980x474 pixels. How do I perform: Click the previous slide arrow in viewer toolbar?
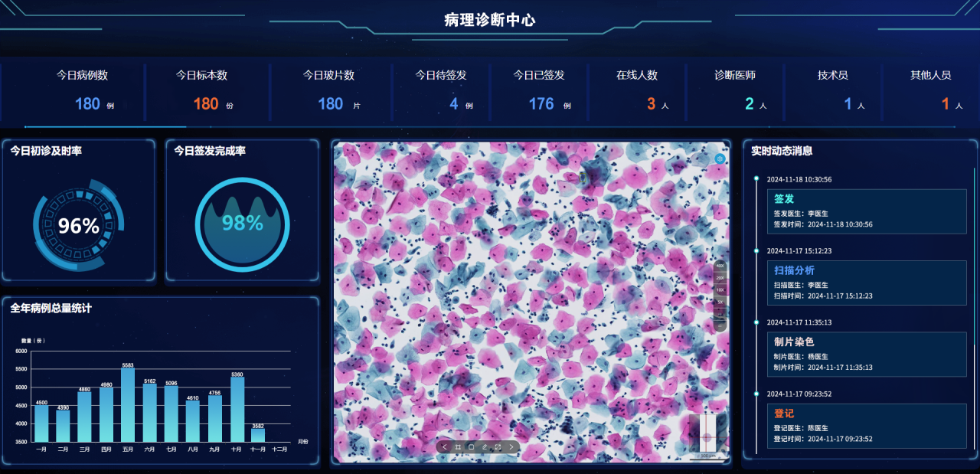coord(445,447)
